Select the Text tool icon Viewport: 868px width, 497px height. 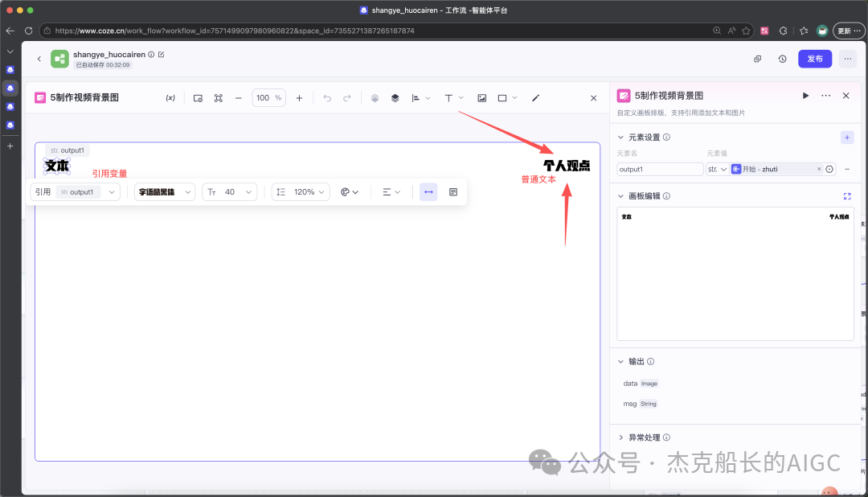pos(448,98)
